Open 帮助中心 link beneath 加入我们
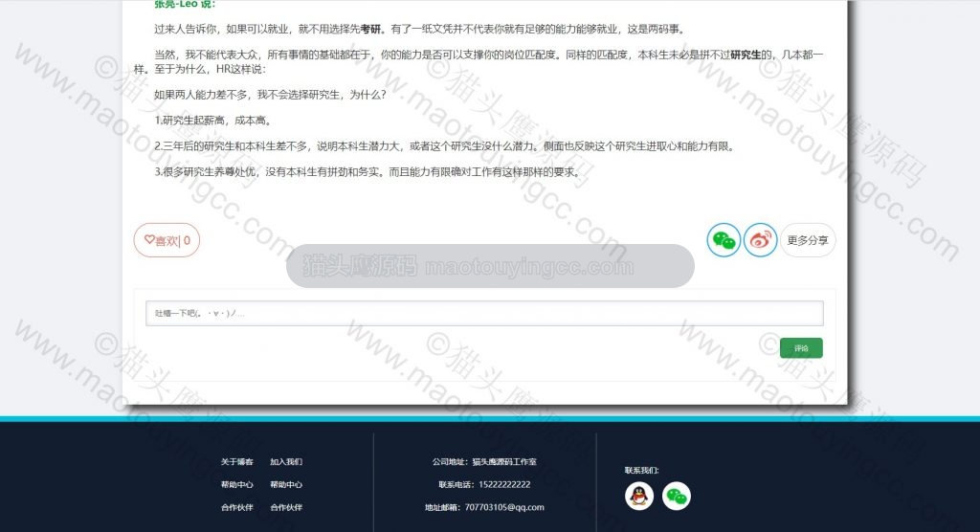Viewport: 980px width, 532px height. [x=286, y=484]
